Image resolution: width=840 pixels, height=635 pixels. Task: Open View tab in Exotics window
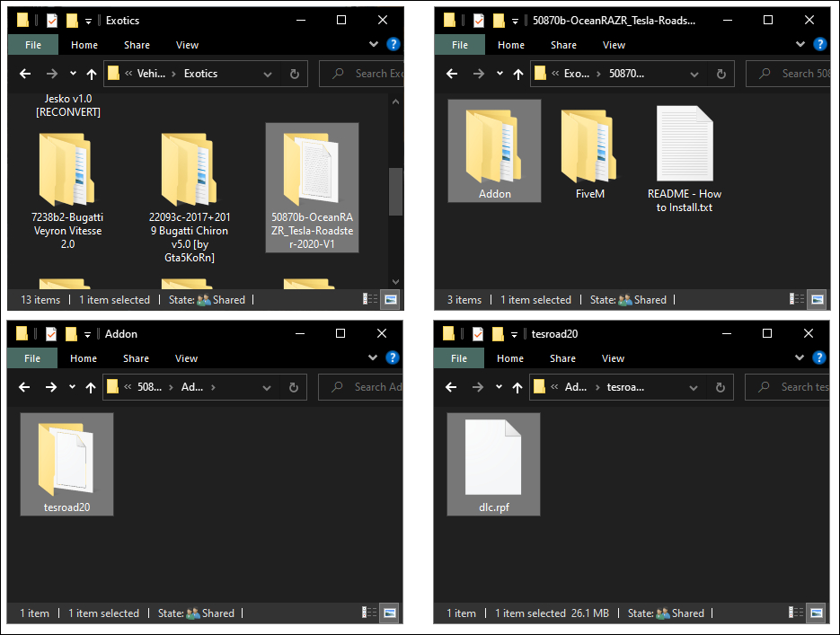coord(187,45)
